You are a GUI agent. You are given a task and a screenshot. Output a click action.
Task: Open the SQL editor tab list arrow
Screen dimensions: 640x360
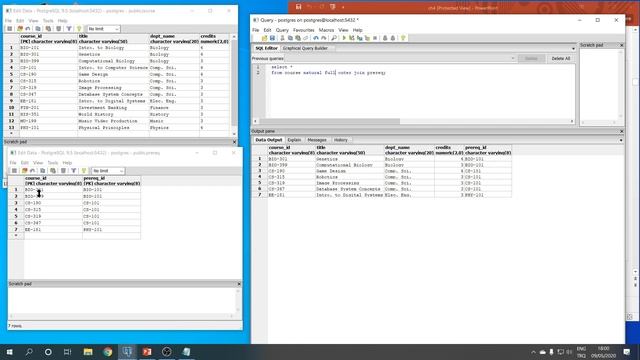tap(573, 49)
